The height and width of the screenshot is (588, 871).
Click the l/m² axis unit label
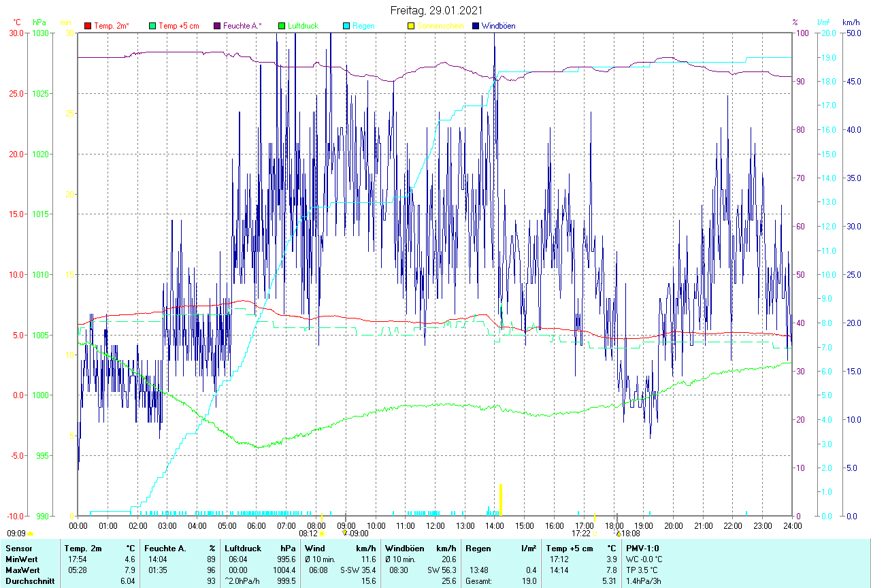coord(823,22)
